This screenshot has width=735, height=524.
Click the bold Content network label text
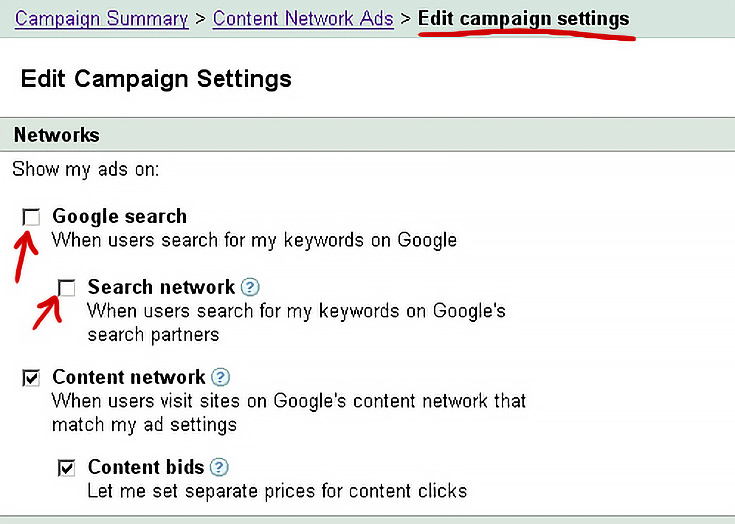coord(129,377)
